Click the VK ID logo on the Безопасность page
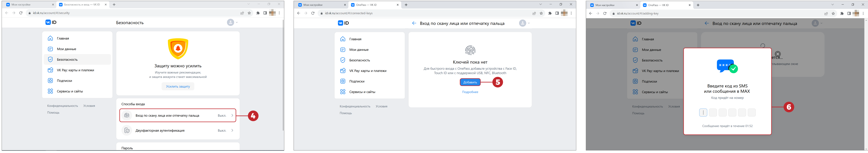868x153 pixels. [x=51, y=22]
